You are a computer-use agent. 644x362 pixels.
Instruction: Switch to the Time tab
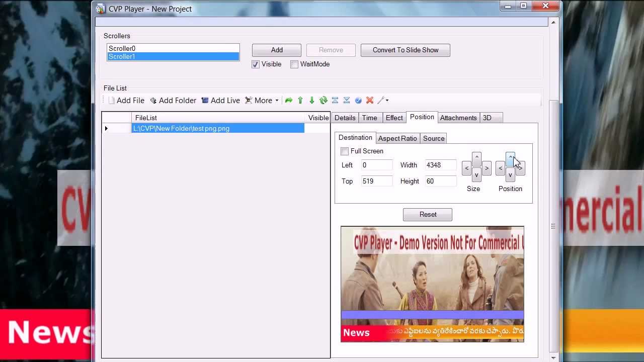[x=370, y=118]
